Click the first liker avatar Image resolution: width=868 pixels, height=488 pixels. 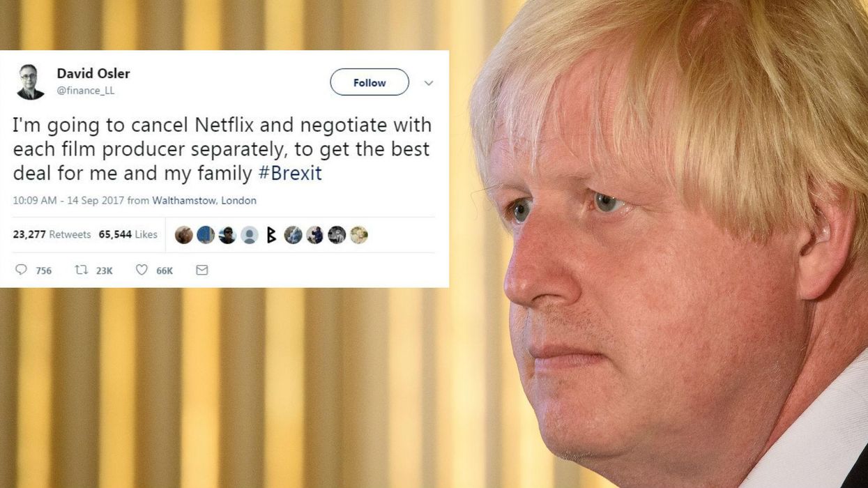coord(184,235)
